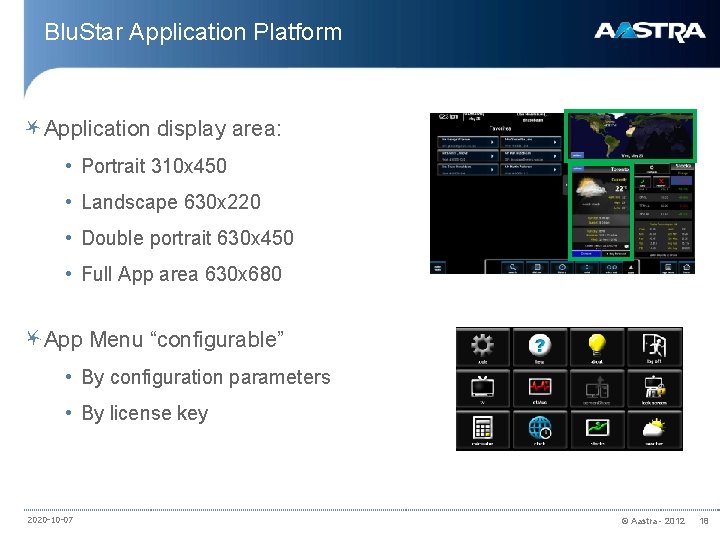The height and width of the screenshot is (540, 720).
Task: Click 'By configuration parameters' bullet
Action: [206, 377]
